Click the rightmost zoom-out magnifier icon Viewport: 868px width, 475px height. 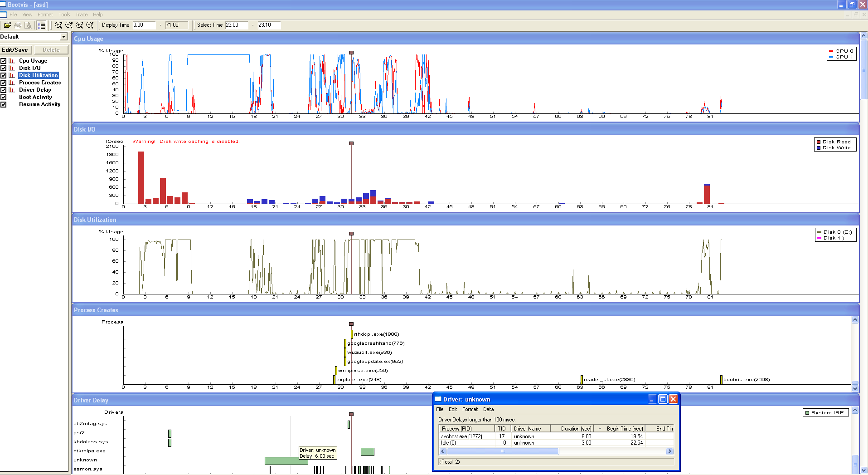pyautogui.click(x=90, y=25)
